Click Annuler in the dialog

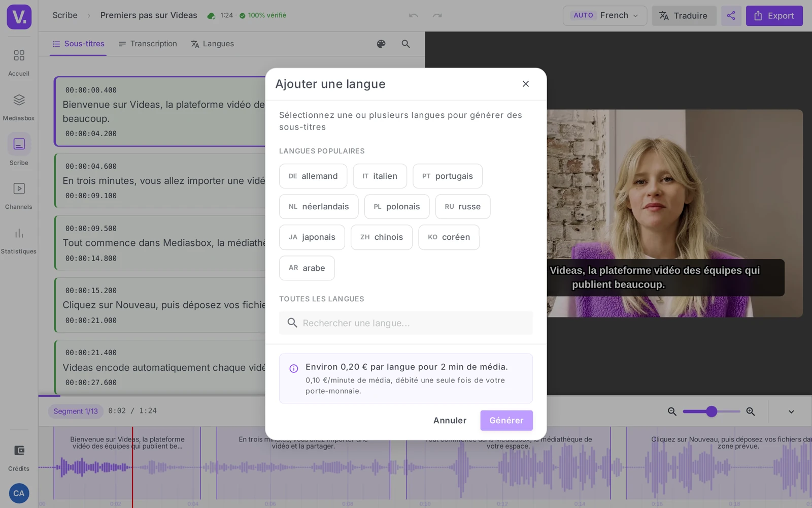click(450, 421)
